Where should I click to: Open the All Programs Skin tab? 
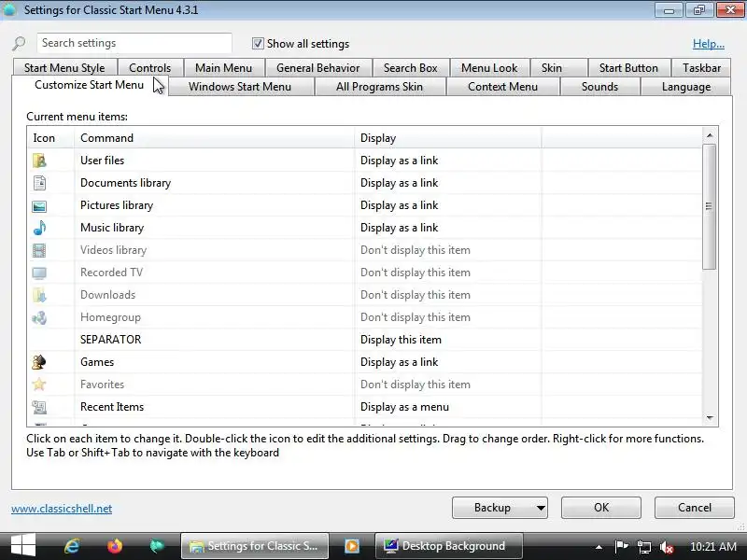point(379,87)
